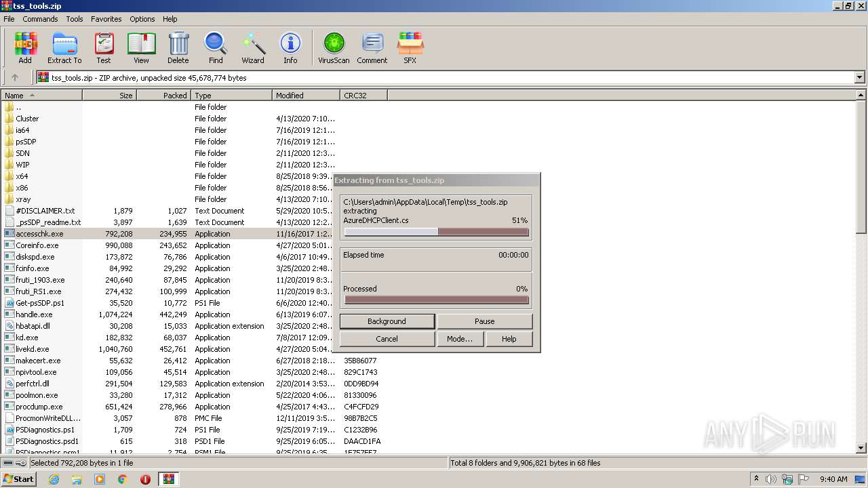The height and width of the screenshot is (488, 868).
Task: Open the Comment toolbar icon
Action: pos(372,48)
